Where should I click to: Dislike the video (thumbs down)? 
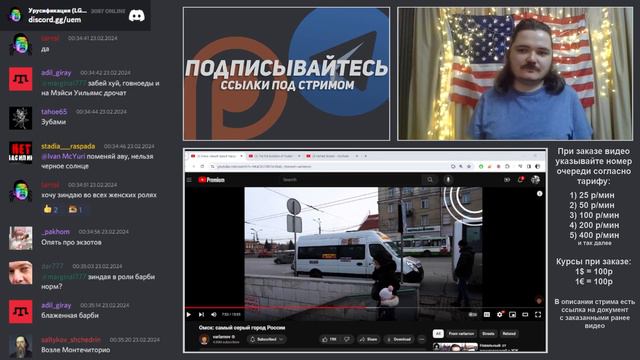pos(347,339)
